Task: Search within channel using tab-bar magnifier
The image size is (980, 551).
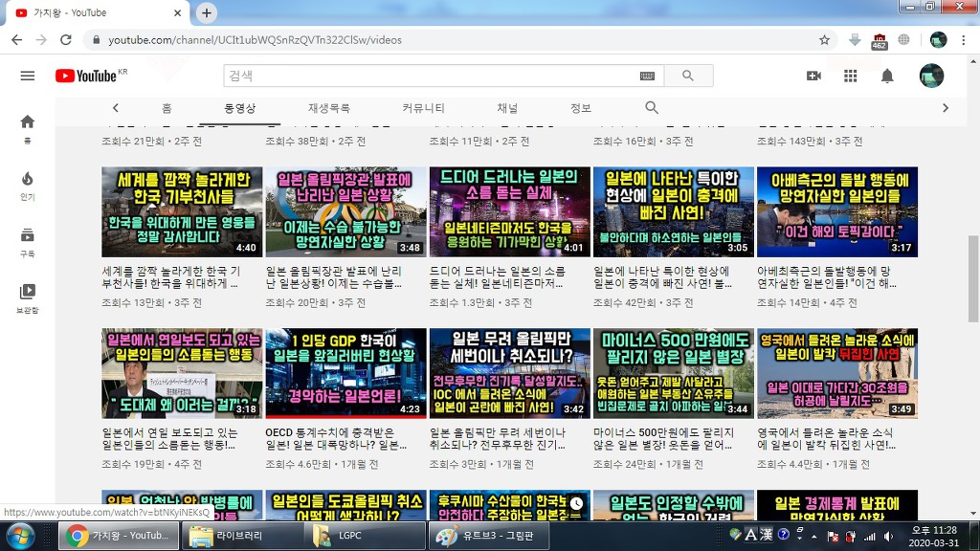Action: [x=652, y=108]
